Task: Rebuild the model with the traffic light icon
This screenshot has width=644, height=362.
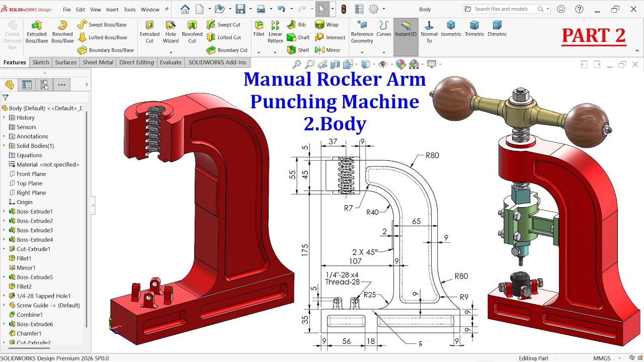Action: click(x=344, y=9)
